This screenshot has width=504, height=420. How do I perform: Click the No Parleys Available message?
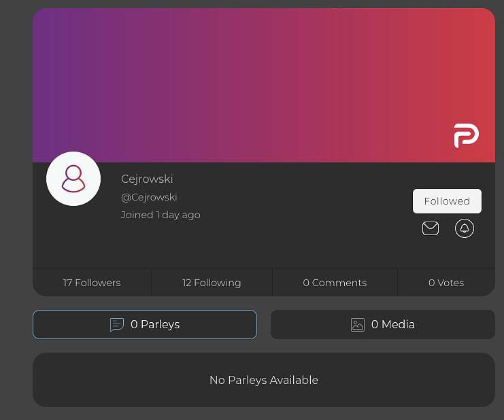point(264,380)
